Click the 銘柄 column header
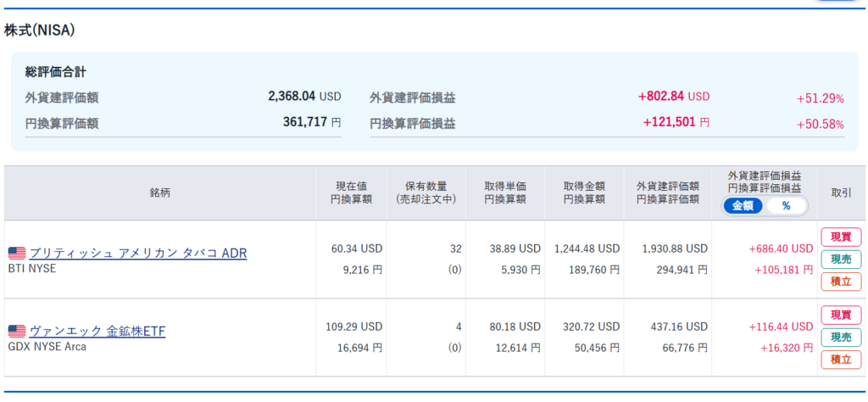Screen dimensions: 868x402 pos(160,193)
